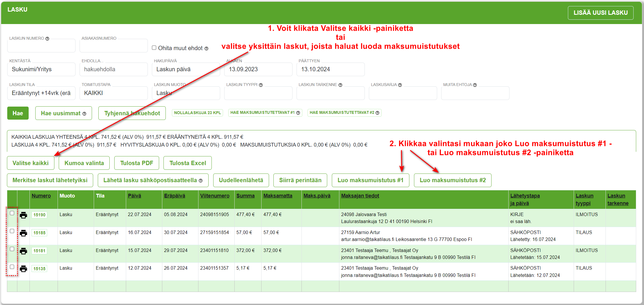
Task: Open help icon next to Muita ehtoja
Action: pos(475,85)
